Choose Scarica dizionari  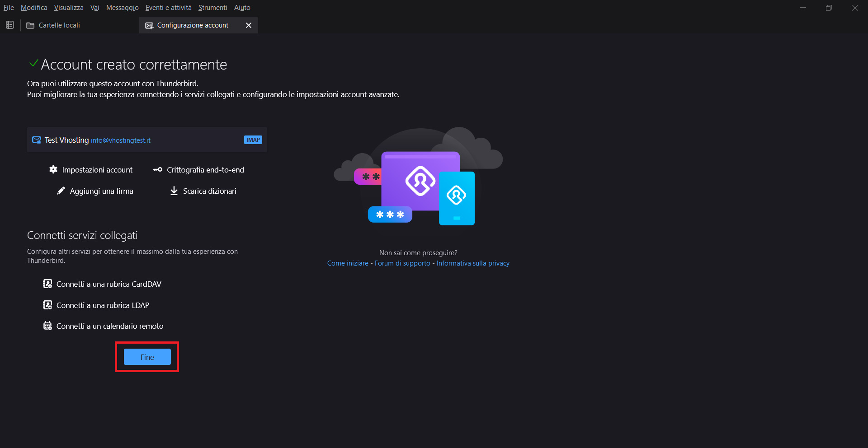[x=203, y=191]
